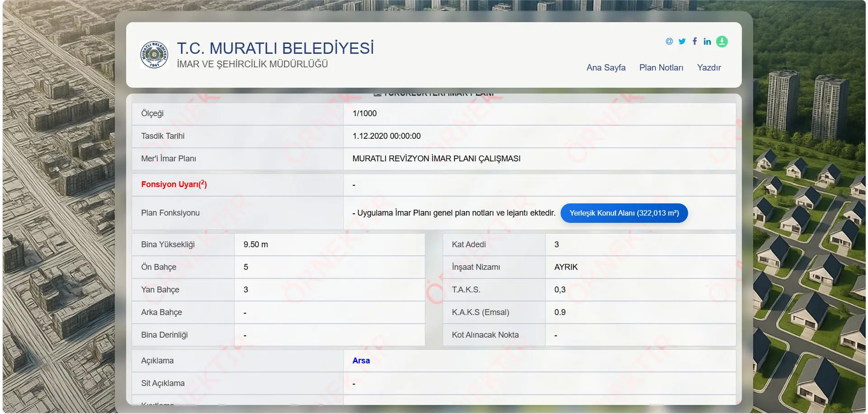Screen dimensions: 868x414
Task: Select the Ön Bahçe value 5
Action: pos(246,267)
